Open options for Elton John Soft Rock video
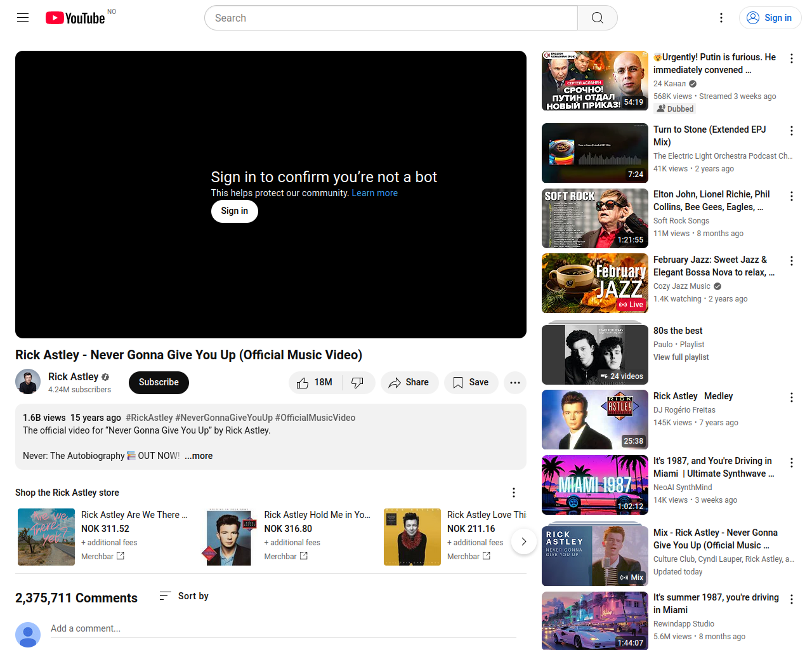812x650 pixels. pos(792,196)
